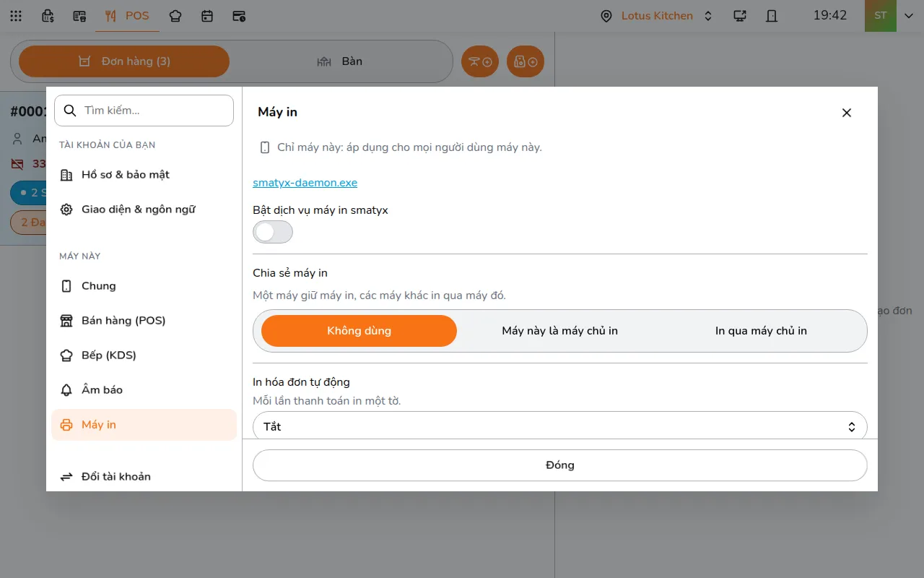Open the In hóa đơn tự động dropdown
Image resolution: width=924 pixels, height=578 pixels.
560,426
